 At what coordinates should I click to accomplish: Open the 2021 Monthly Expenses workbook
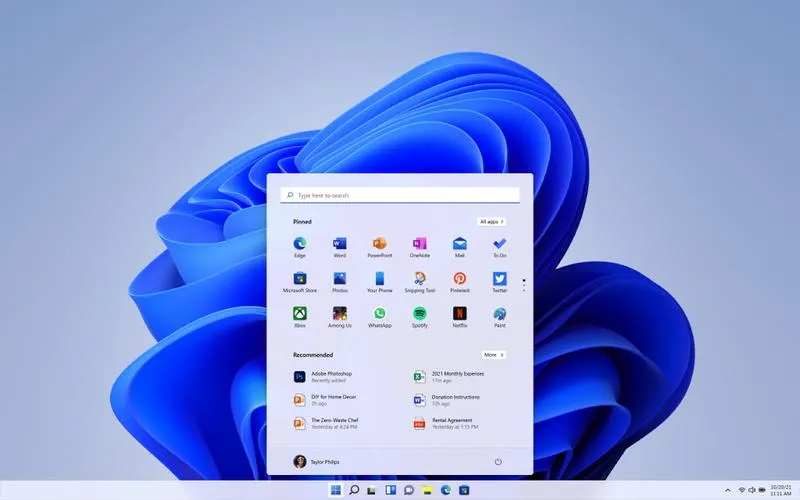449,377
